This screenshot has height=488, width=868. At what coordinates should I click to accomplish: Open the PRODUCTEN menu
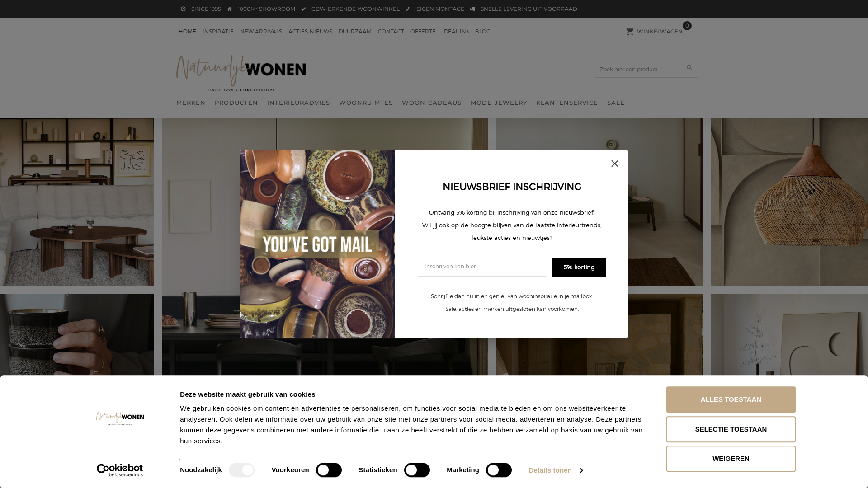pos(236,103)
